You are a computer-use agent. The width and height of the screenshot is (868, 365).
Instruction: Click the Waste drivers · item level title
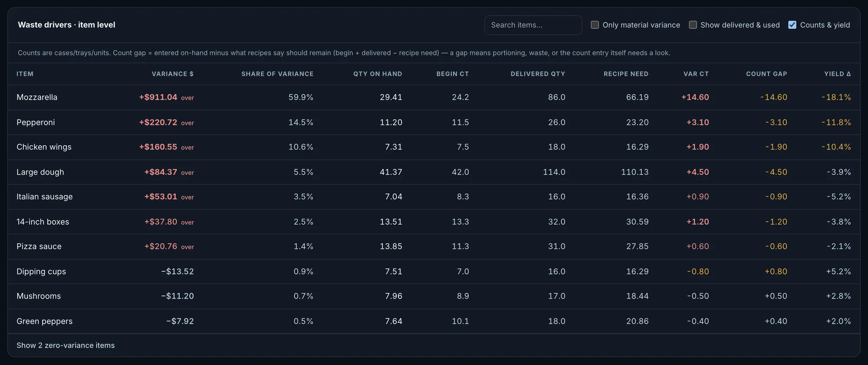pyautogui.click(x=66, y=25)
